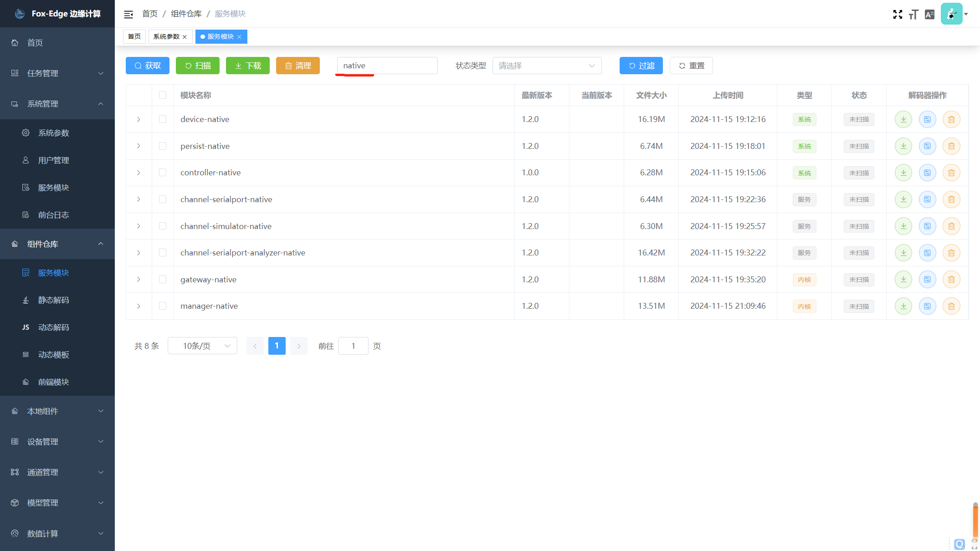
Task: Open the 10条/页 page size dropdown
Action: tap(202, 346)
